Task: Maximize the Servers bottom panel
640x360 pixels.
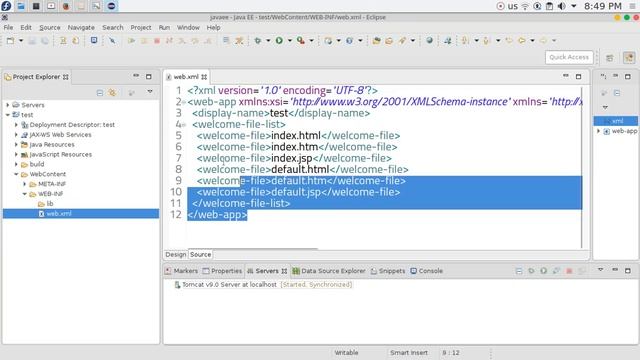Action: pos(628,270)
